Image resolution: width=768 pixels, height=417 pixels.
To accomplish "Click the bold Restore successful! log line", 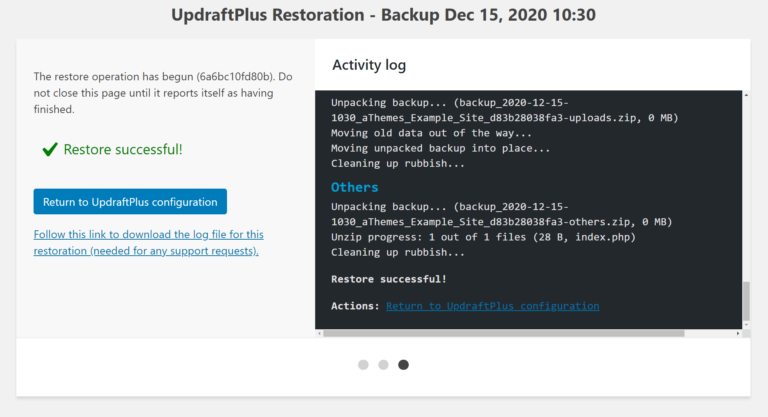I will 389,279.
